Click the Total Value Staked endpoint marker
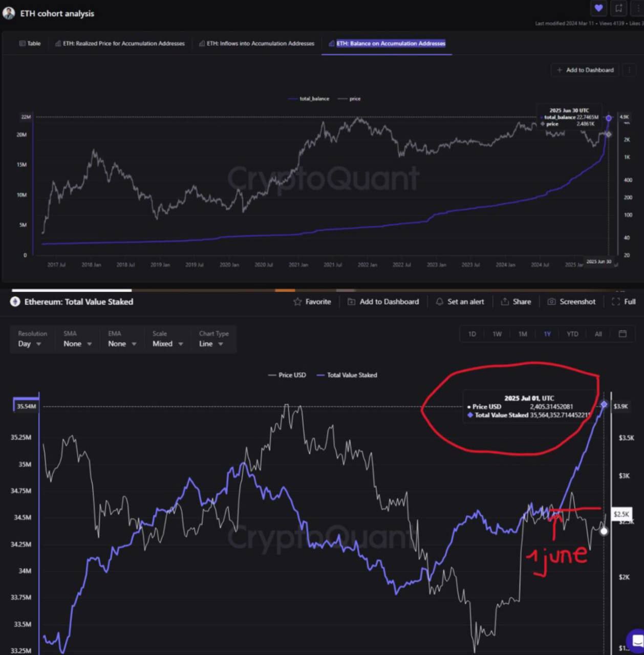The image size is (644, 655). coord(604,405)
